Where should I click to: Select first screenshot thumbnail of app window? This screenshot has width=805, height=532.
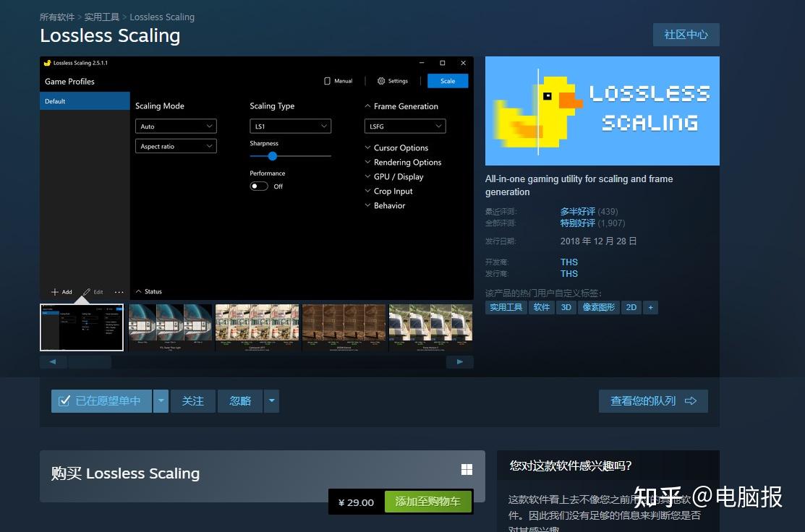click(x=82, y=327)
